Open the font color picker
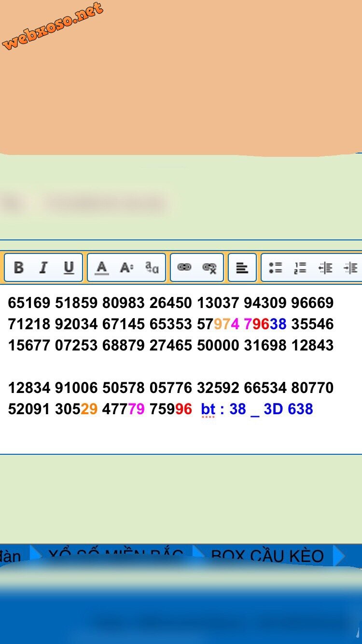 tap(101, 267)
